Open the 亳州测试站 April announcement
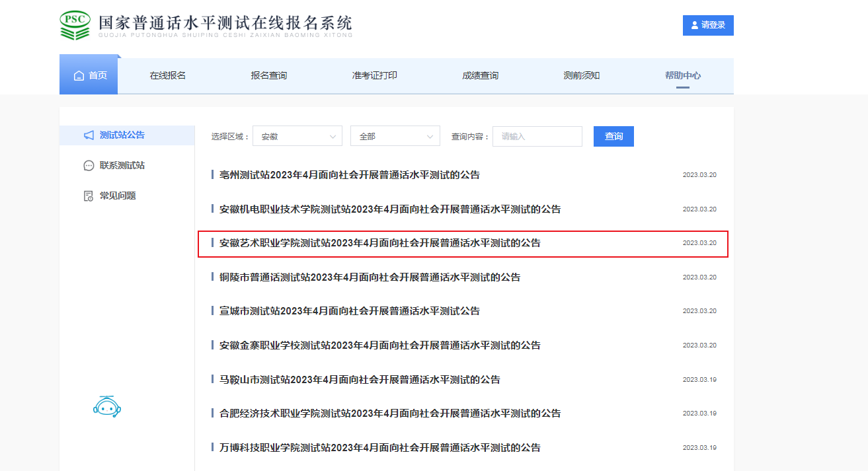 coord(350,175)
